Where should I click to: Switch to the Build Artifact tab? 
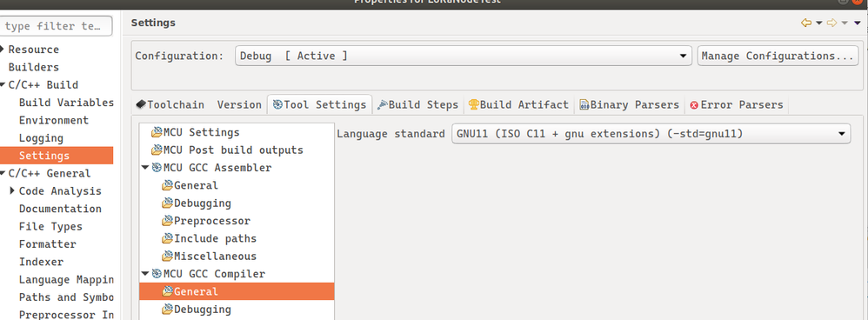[x=518, y=104]
